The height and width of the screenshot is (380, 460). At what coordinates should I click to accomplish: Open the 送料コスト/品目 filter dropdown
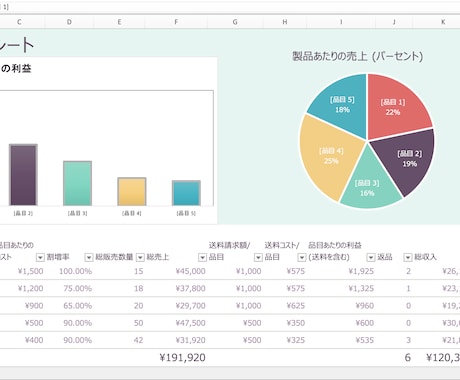pyautogui.click(x=302, y=257)
